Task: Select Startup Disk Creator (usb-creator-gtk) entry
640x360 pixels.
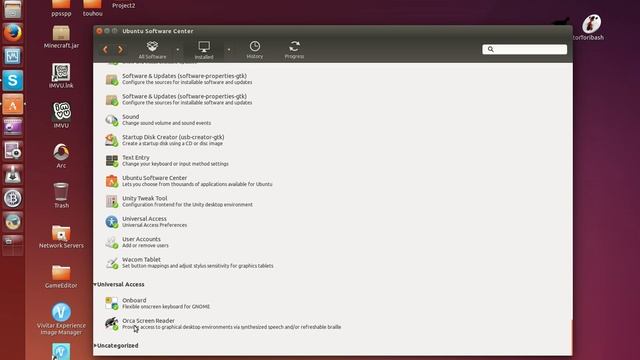Action: (173, 137)
